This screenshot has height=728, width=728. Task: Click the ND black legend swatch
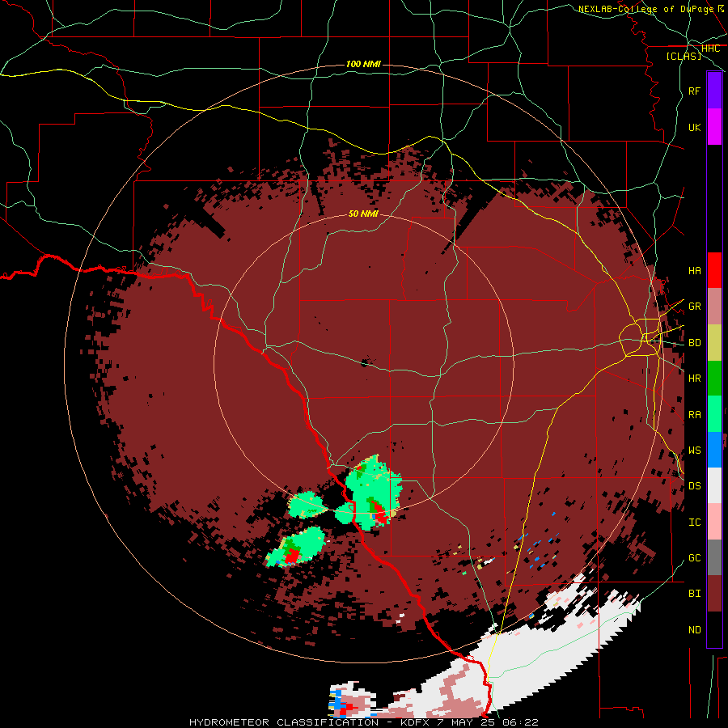[x=714, y=629]
